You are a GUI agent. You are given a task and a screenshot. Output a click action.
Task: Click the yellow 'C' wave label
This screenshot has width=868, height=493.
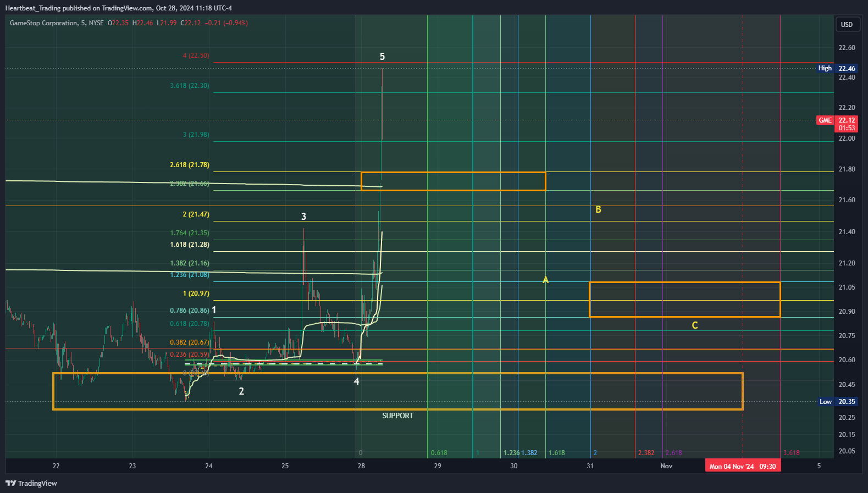695,325
